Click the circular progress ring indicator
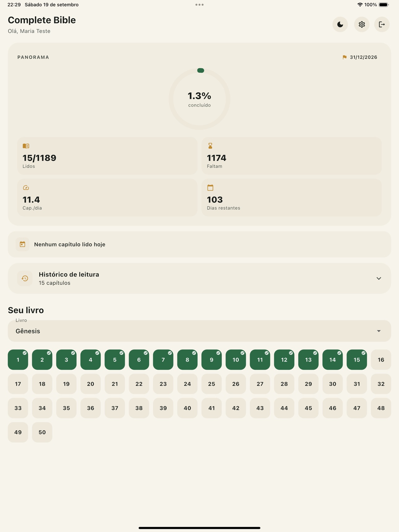The image size is (399, 532). tap(199, 99)
